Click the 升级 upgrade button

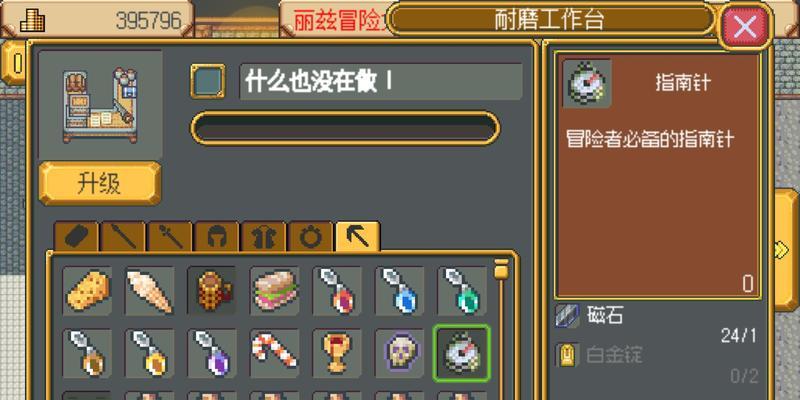tap(100, 184)
